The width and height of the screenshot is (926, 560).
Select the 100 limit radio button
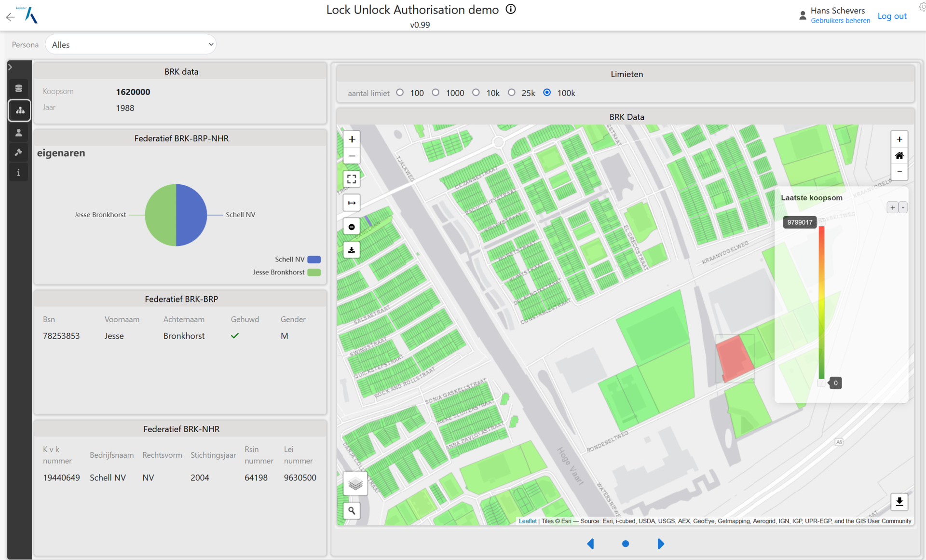tap(400, 93)
